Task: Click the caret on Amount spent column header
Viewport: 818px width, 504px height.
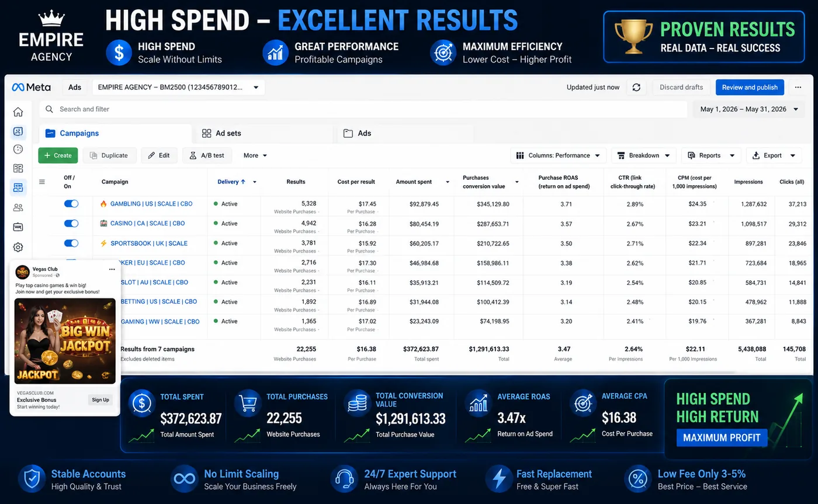Action: click(448, 182)
